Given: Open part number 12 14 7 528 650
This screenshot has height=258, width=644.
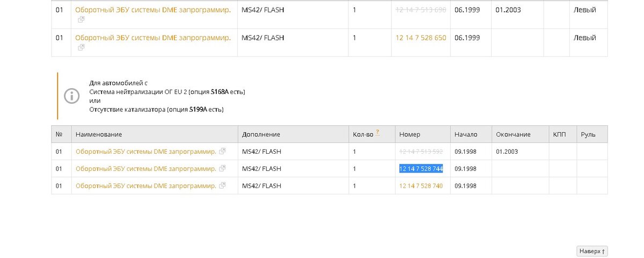Looking at the screenshot, I should click(421, 38).
